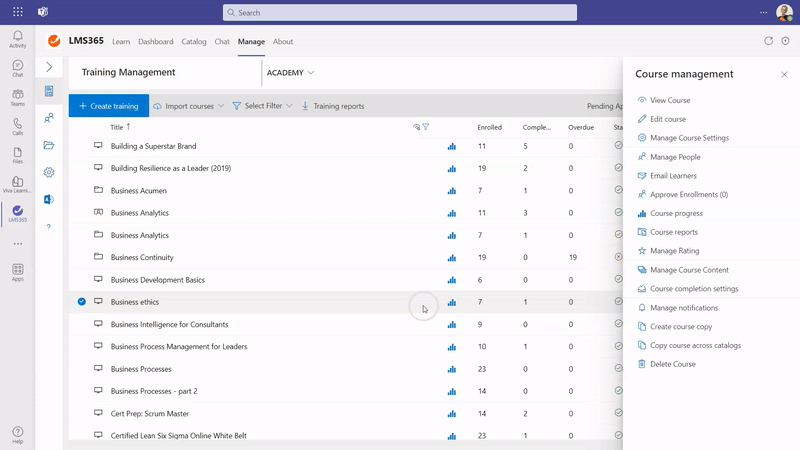Viewport: 800px width, 450px height.
Task: Open Manage People option
Action: pos(669,157)
